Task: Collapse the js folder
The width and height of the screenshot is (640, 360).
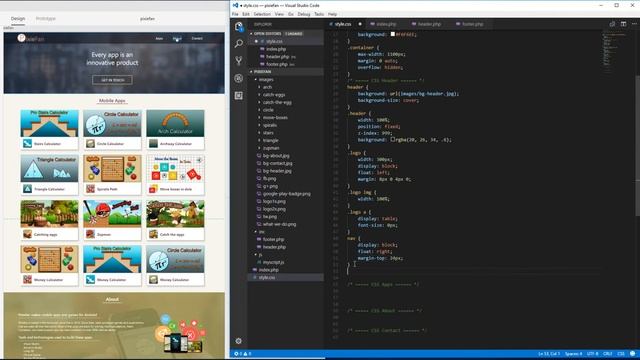Action: click(x=256, y=255)
